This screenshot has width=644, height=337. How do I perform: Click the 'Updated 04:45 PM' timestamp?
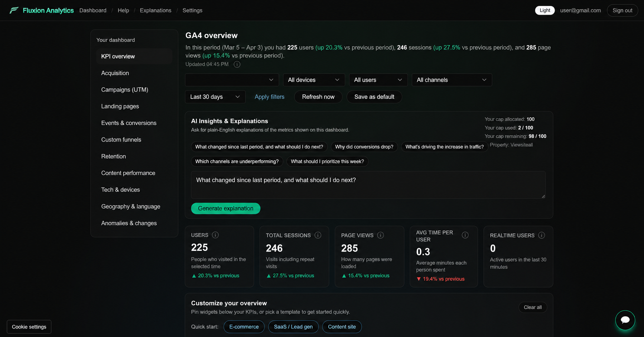coord(207,64)
